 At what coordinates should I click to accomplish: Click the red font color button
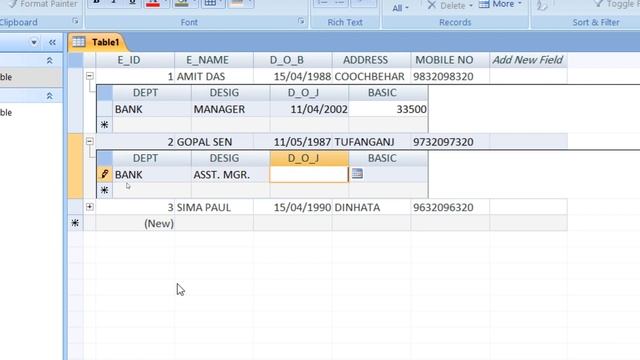[x=153, y=3]
